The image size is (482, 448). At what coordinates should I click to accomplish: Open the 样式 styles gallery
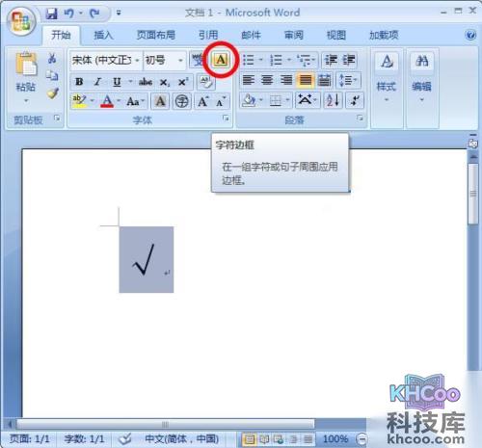pos(387,77)
